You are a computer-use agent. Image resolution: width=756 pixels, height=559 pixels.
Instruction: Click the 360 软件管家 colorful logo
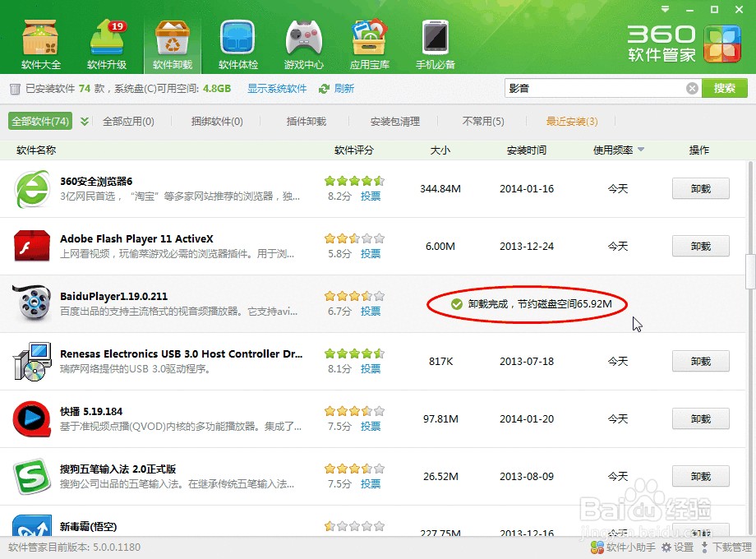point(721,44)
